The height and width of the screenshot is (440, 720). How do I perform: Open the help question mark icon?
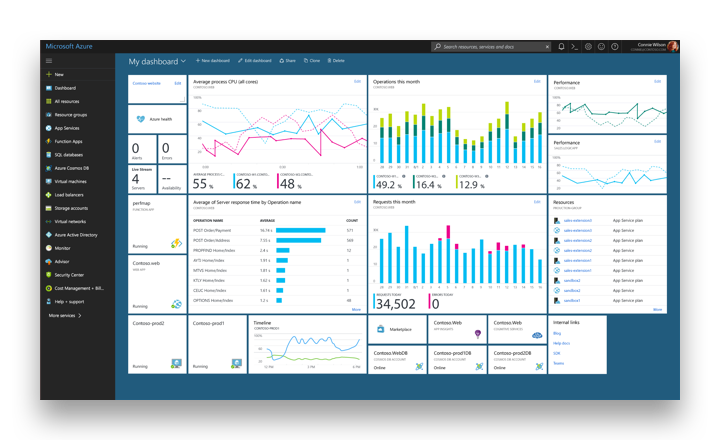(x=615, y=46)
